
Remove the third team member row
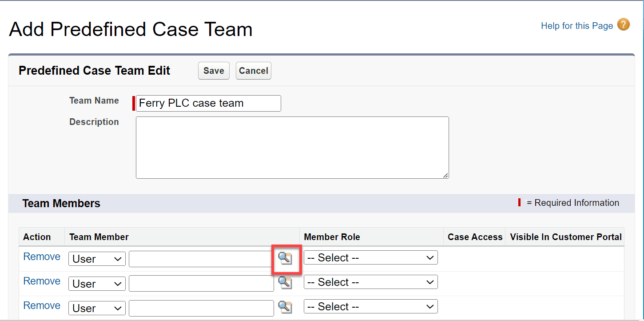click(x=41, y=305)
